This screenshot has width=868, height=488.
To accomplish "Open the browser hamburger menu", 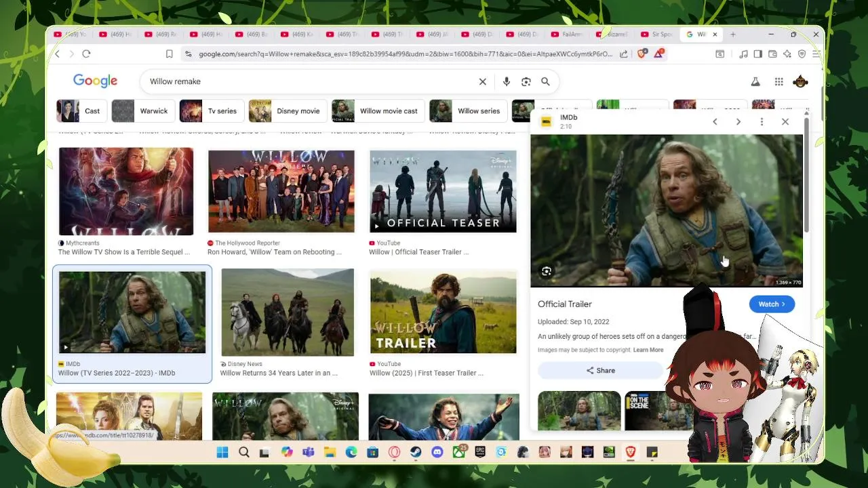I will tap(816, 54).
